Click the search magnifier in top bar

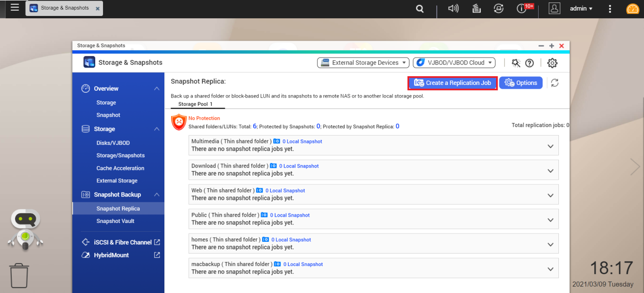(x=420, y=9)
